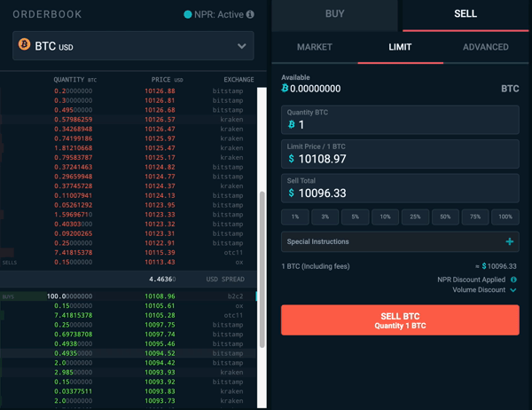Click the orange Bitcoin logo icon
This screenshot has width=532, height=410.
24,44
